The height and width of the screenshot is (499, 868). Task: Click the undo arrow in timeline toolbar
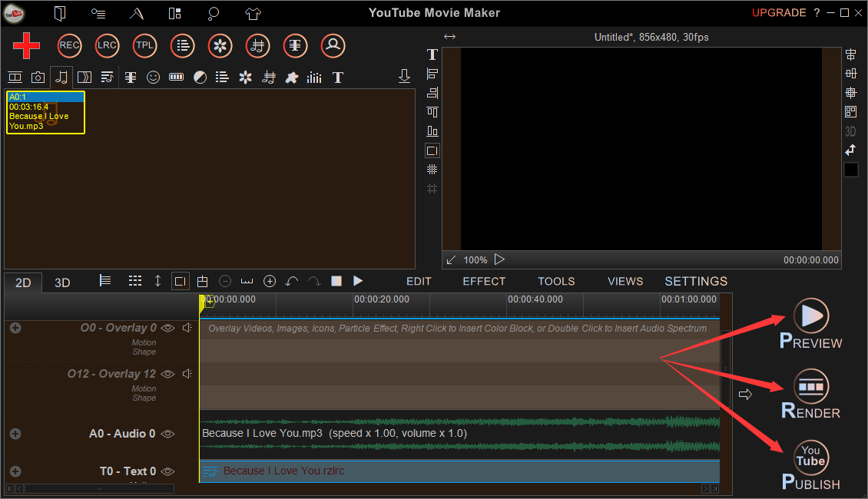click(292, 281)
